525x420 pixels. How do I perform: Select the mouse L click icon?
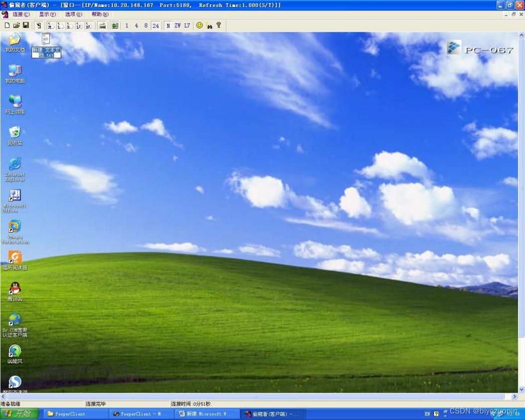[x=61, y=25]
